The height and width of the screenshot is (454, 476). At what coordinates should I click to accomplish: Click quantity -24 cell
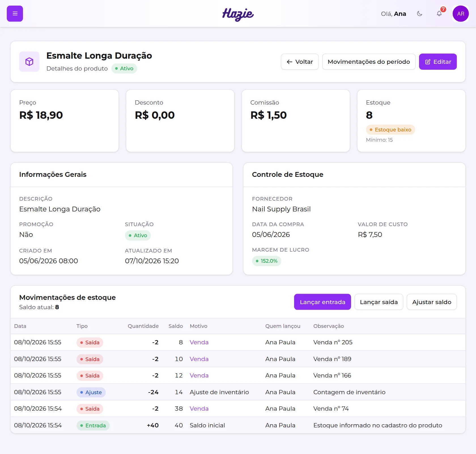pos(153,392)
